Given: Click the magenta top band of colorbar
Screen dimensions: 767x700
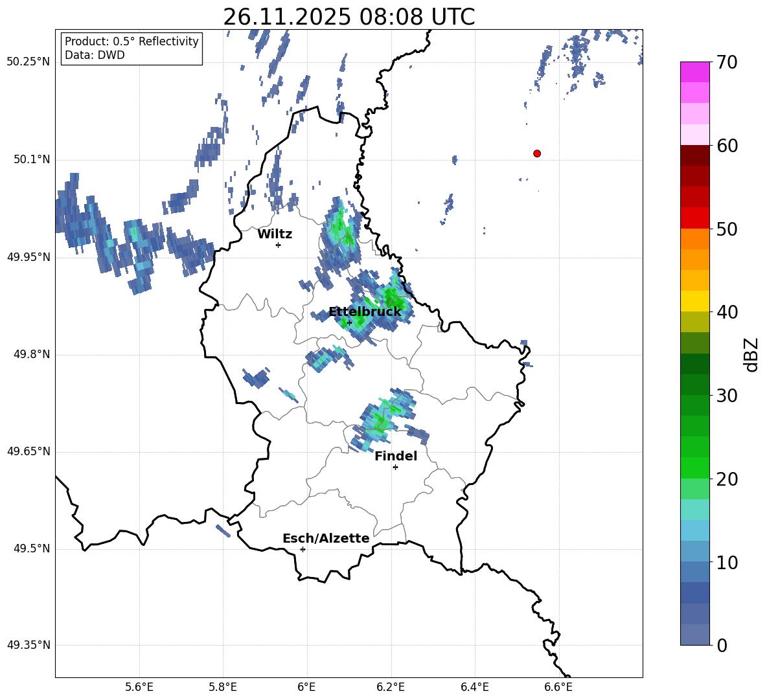Looking at the screenshot, I should pyautogui.click(x=695, y=73).
